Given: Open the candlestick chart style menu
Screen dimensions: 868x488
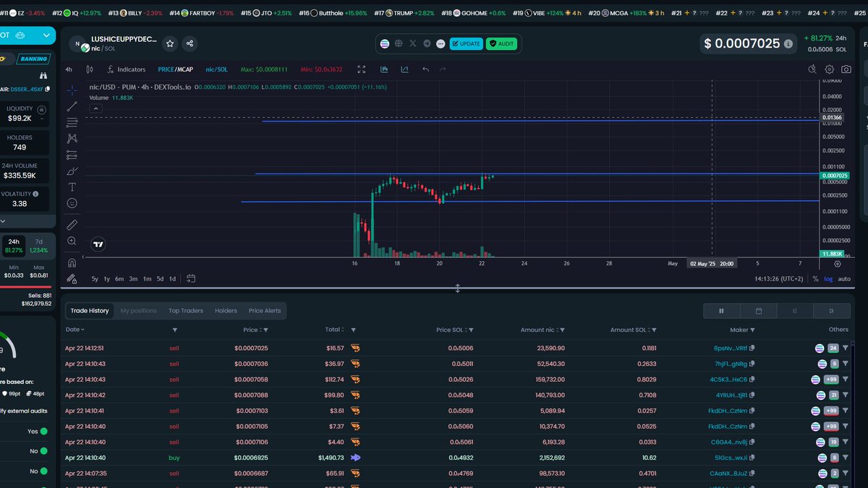Looking at the screenshot, I should (90, 69).
